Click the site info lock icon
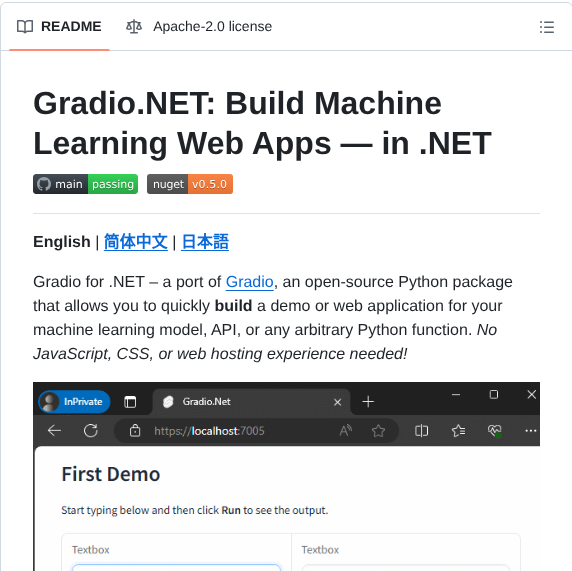The width and height of the screenshot is (572, 571). pyautogui.click(x=135, y=431)
